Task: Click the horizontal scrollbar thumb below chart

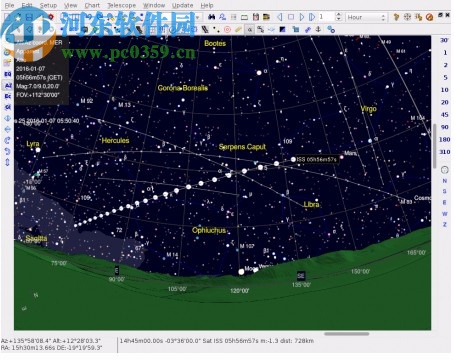Action: tap(347, 334)
